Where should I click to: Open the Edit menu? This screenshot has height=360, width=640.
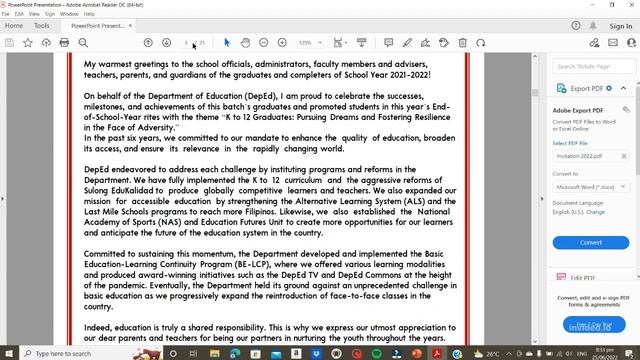[x=19, y=14]
